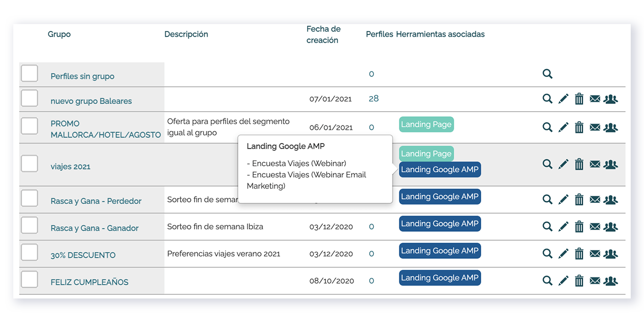The image size is (644, 322).
Task: Mark Rasca y Gana - Perdedor checkbox
Action: pos(29,198)
